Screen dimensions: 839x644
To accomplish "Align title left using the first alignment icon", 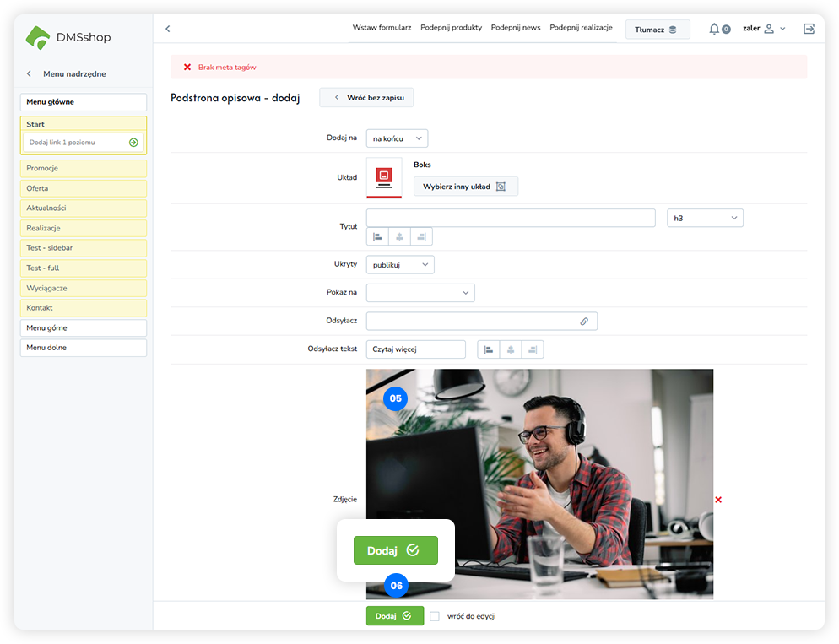I will click(377, 237).
